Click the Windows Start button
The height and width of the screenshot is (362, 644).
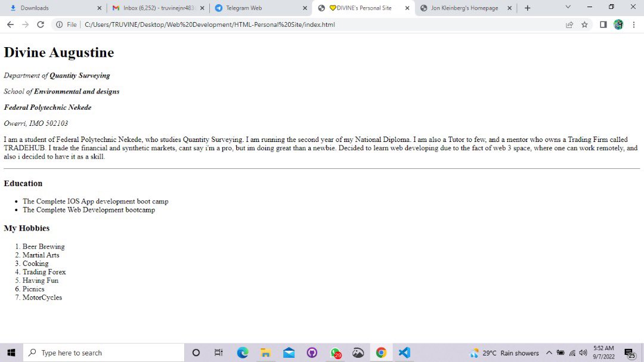[10, 352]
